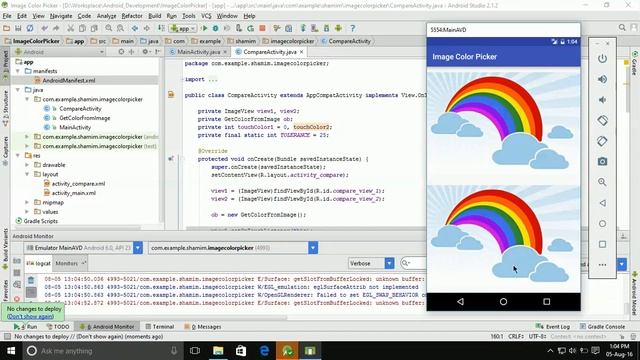Screen dimensions: 640x360
Task: Collapse the manifests folder
Action: click(x=18, y=71)
